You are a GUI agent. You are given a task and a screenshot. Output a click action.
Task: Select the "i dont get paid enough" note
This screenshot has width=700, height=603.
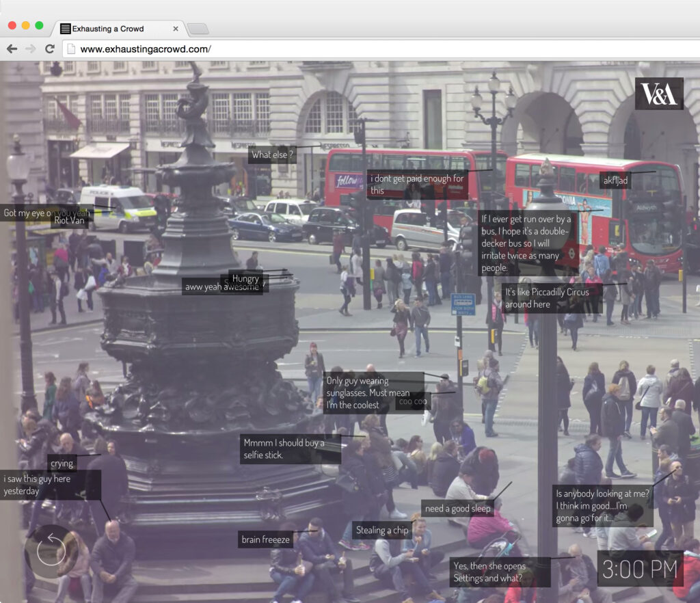tap(417, 185)
